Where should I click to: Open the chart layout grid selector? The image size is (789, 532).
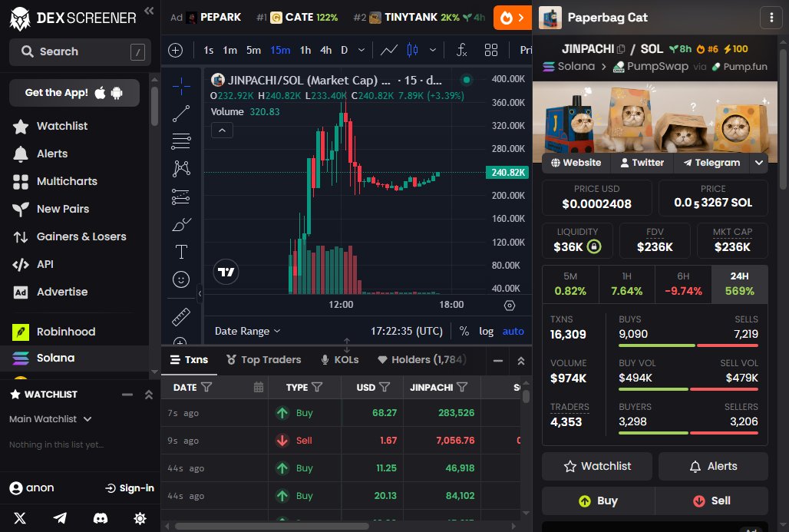[x=490, y=51]
